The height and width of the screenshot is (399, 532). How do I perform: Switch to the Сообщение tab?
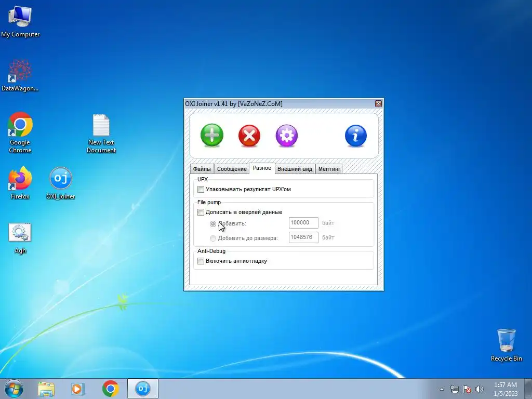(232, 169)
